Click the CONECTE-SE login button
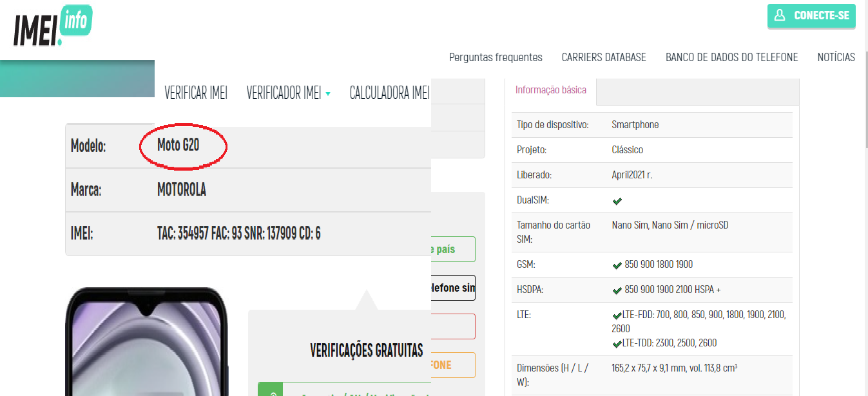 (811, 16)
